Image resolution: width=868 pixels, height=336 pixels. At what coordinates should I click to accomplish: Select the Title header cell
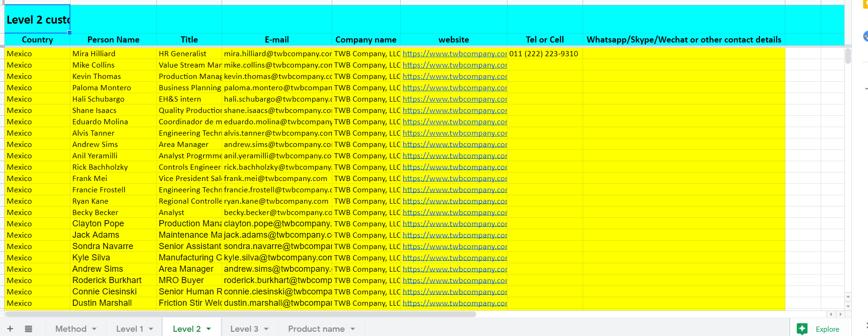pos(189,40)
